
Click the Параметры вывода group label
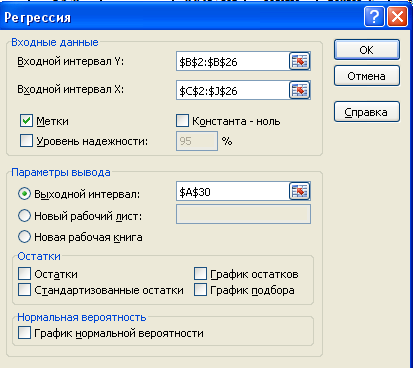point(61,172)
